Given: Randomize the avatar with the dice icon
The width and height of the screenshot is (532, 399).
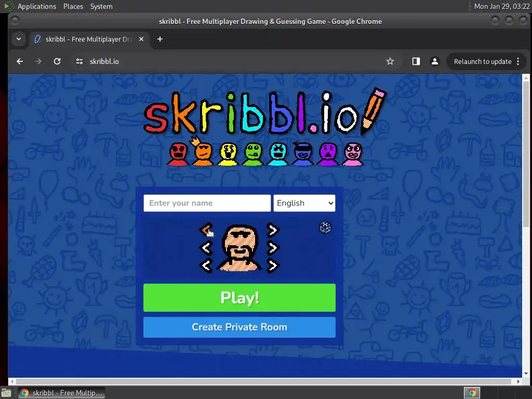Looking at the screenshot, I should (x=325, y=228).
